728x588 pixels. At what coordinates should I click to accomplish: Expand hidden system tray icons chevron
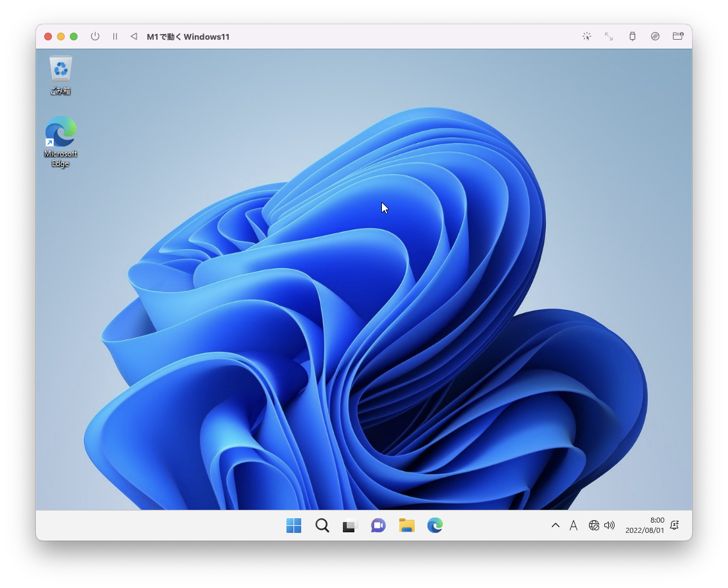(x=555, y=525)
